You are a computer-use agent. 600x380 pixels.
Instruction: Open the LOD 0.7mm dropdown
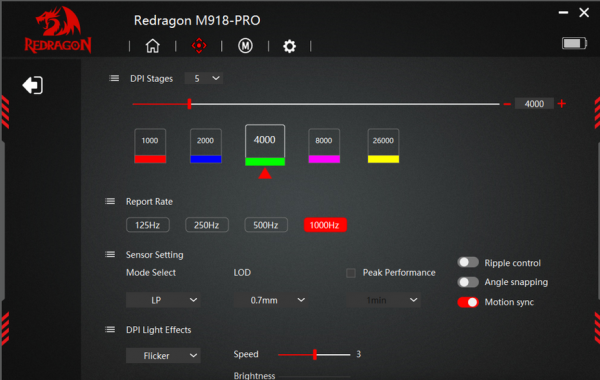click(271, 300)
